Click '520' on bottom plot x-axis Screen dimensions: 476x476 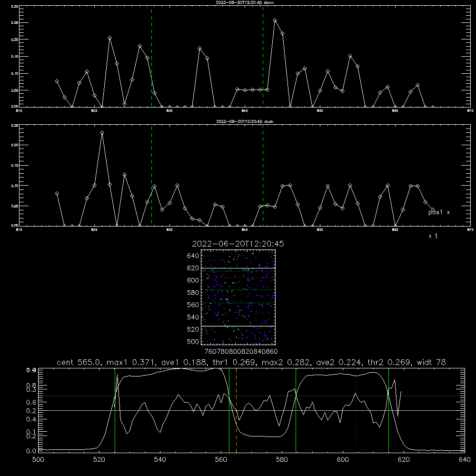tap(99, 460)
